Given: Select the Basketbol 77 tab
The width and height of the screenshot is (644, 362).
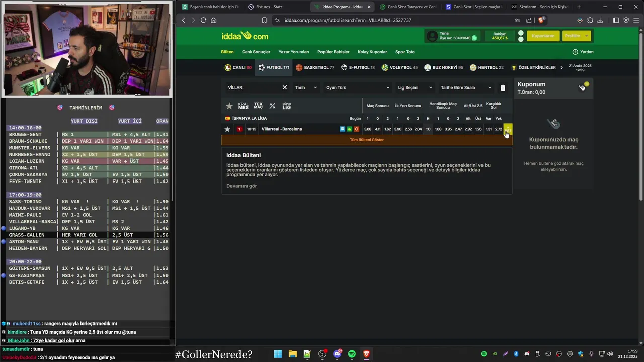Looking at the screenshot, I should pos(315,67).
